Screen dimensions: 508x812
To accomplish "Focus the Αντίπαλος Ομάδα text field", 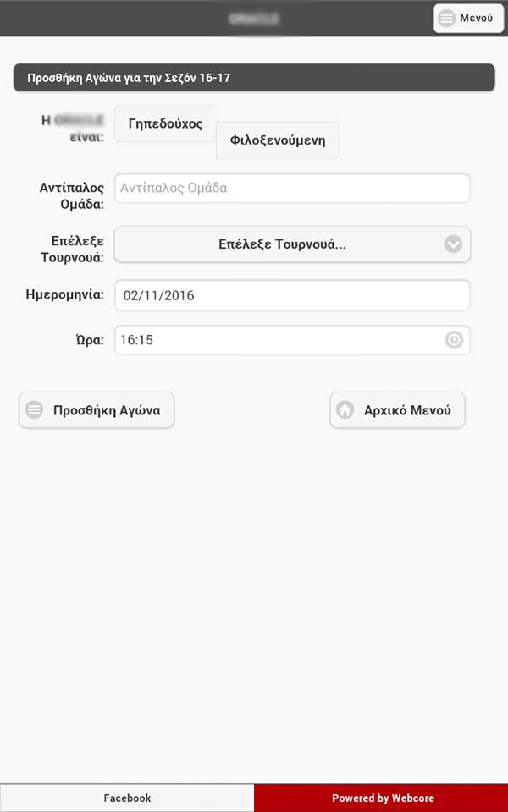I will (292, 188).
